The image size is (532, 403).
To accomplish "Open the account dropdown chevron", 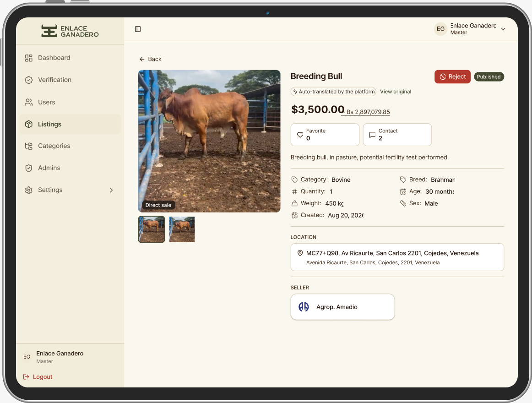I will [503, 29].
